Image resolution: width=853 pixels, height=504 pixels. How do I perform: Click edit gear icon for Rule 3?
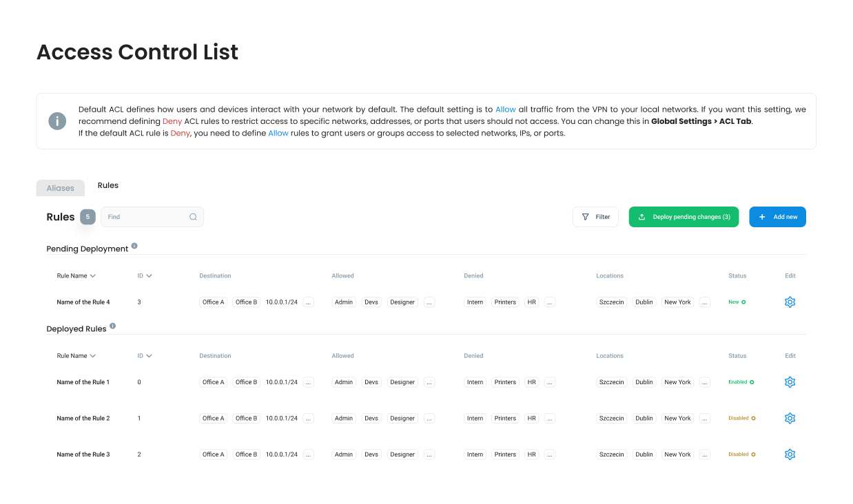[x=790, y=454]
